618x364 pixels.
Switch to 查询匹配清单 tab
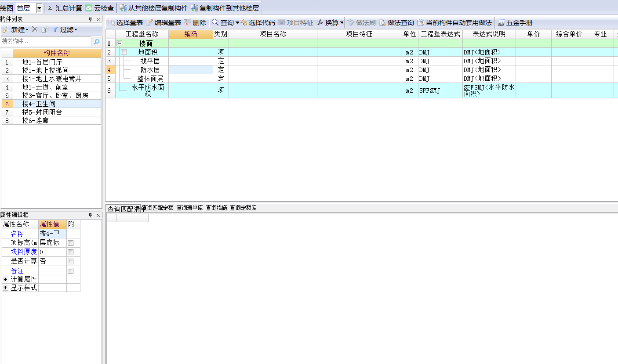tap(124, 209)
